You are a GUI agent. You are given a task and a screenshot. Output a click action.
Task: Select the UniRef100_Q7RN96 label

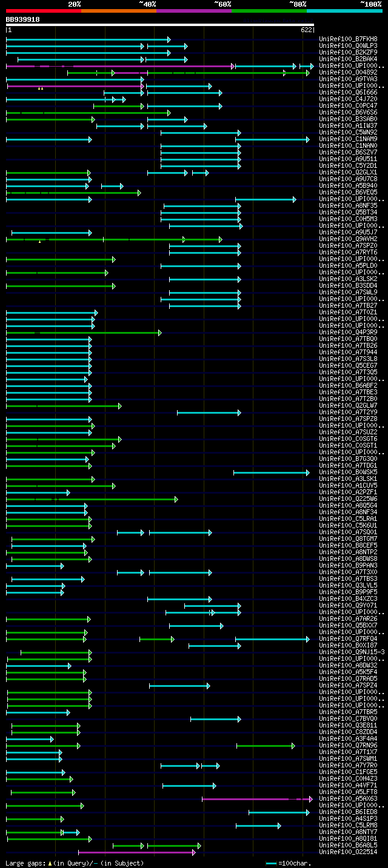pos(348,746)
